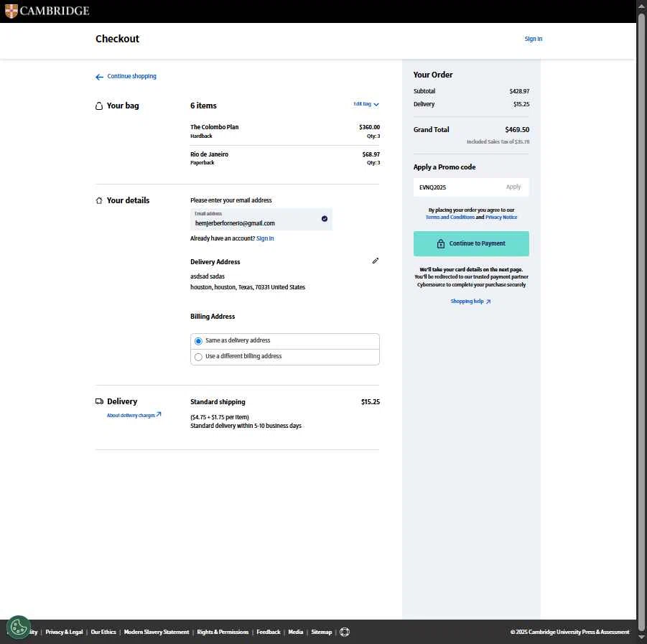Open Privacy Notice link

[501, 217]
